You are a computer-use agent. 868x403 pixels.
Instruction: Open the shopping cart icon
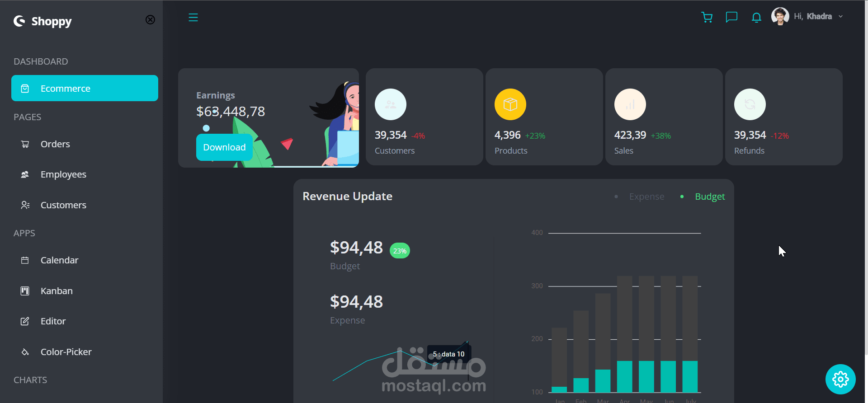(x=707, y=17)
